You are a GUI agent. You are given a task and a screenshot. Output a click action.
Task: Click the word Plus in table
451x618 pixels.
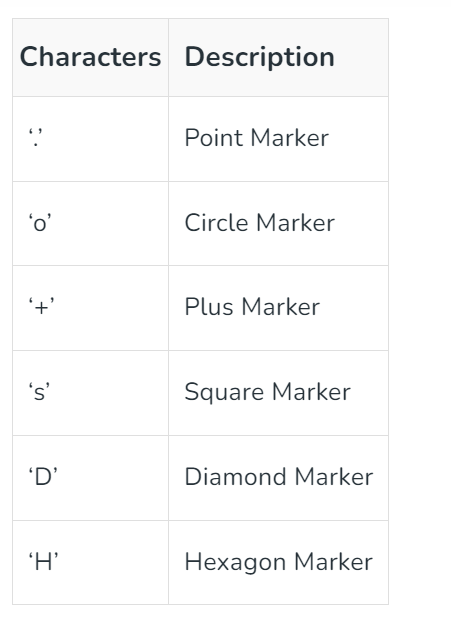click(x=209, y=307)
